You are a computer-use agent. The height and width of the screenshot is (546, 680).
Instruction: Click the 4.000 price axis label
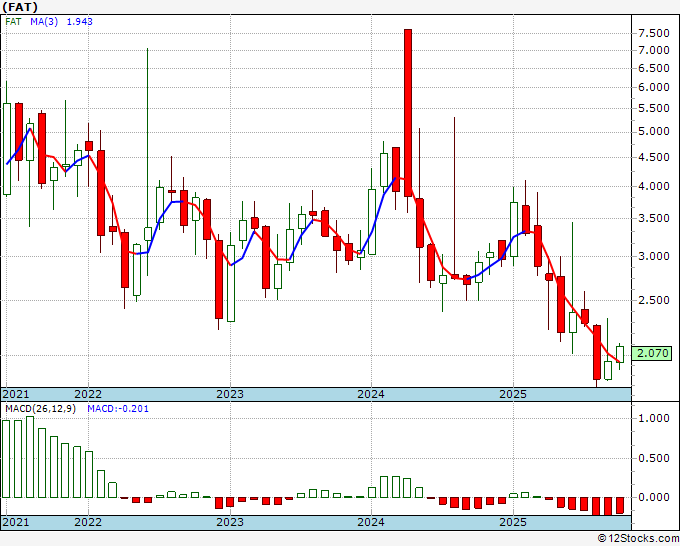(654, 186)
